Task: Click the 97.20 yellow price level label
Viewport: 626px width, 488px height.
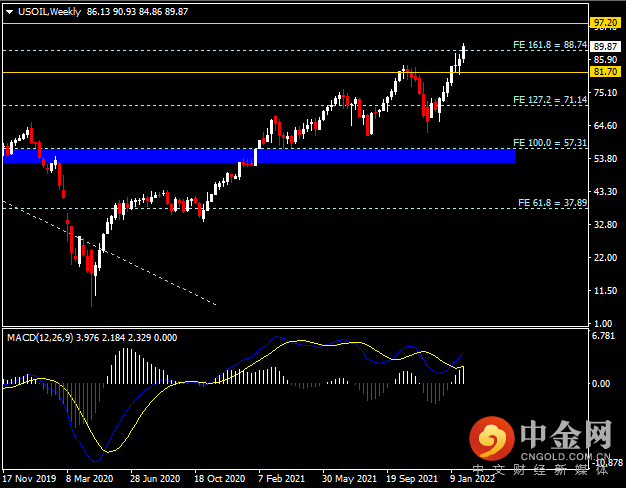Action: point(605,23)
